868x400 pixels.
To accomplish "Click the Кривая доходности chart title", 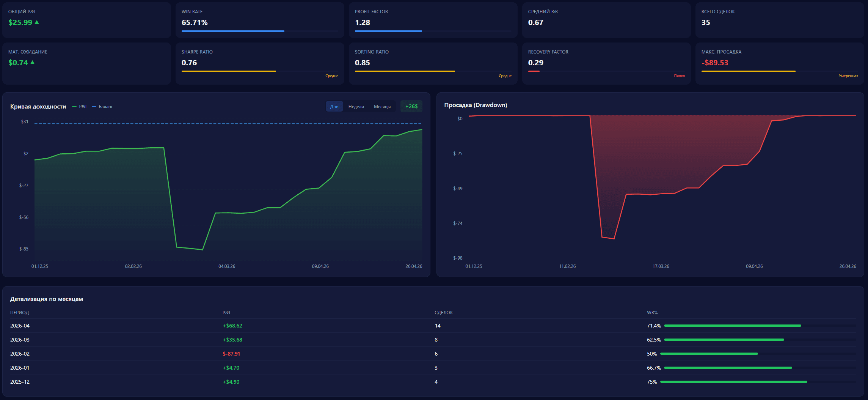I will [38, 107].
